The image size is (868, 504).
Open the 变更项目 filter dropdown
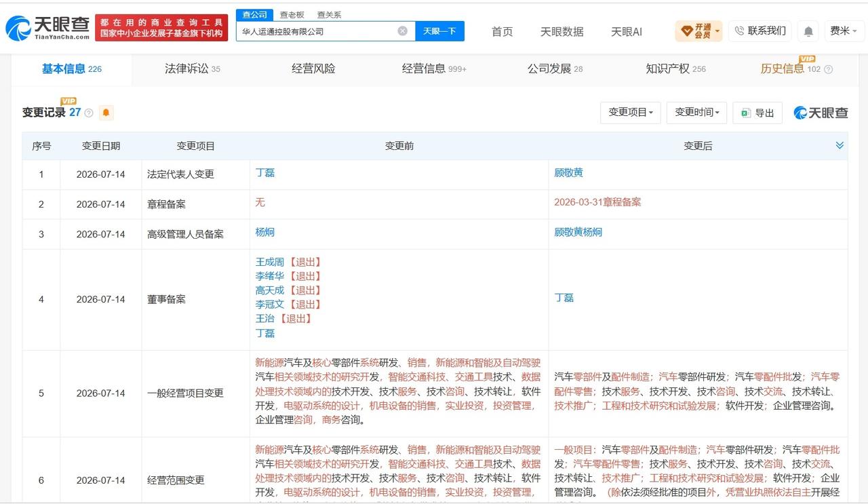631,113
